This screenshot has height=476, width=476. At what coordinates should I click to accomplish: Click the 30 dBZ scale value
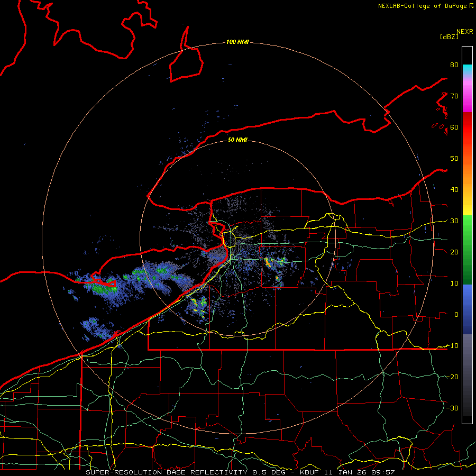click(x=454, y=221)
